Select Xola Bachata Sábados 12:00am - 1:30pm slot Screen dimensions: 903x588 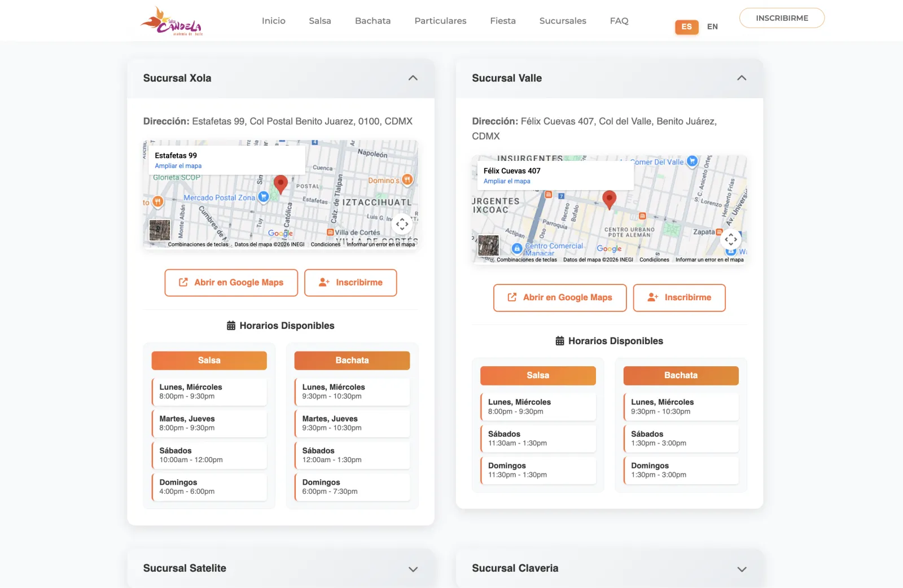click(x=352, y=455)
